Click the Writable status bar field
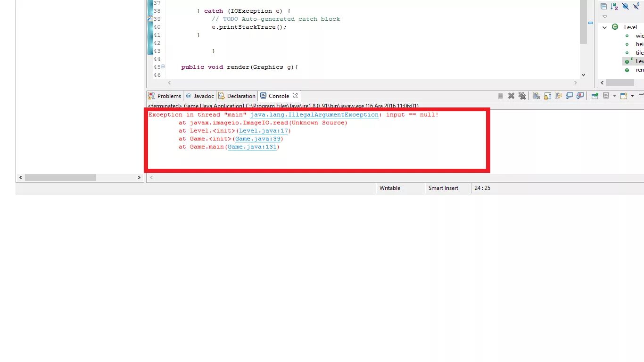Viewport: 644px width, 362px height. click(390, 188)
